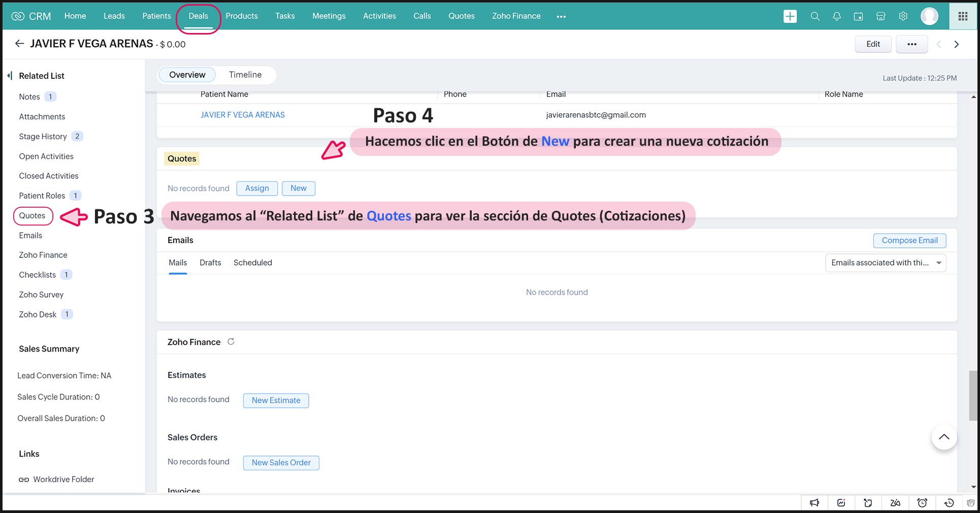Open JAVIER F VEGA ARENAS patient link

click(243, 115)
